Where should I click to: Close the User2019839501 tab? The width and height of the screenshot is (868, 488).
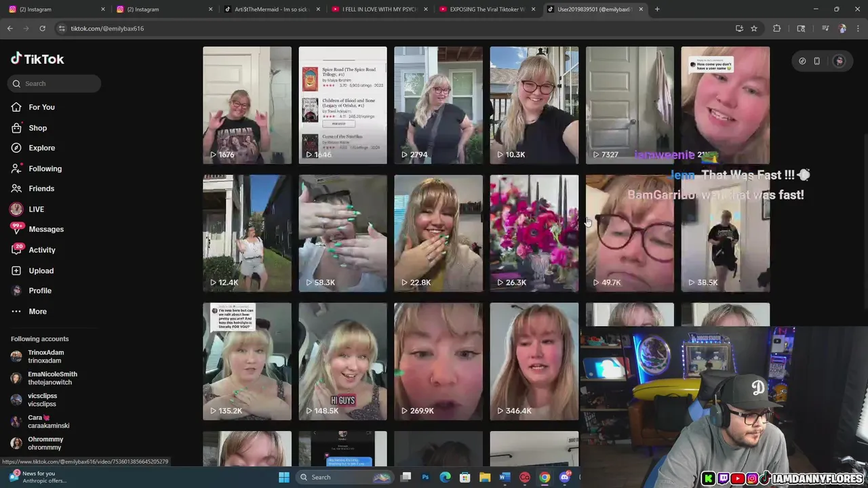[x=641, y=9]
